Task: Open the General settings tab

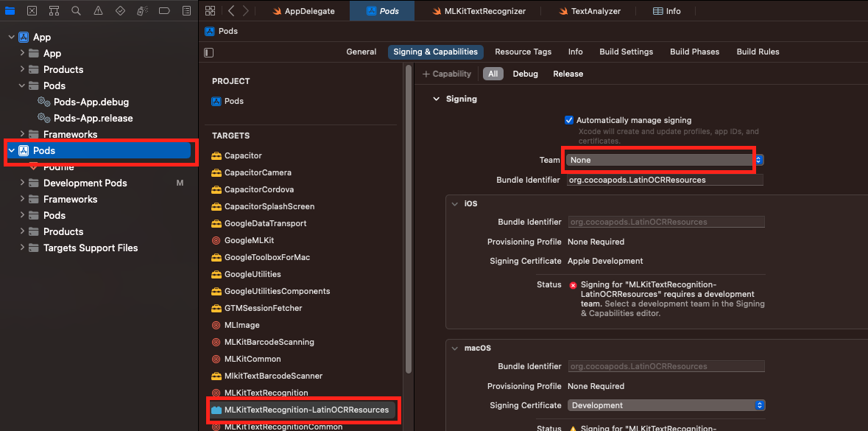Action: point(361,52)
